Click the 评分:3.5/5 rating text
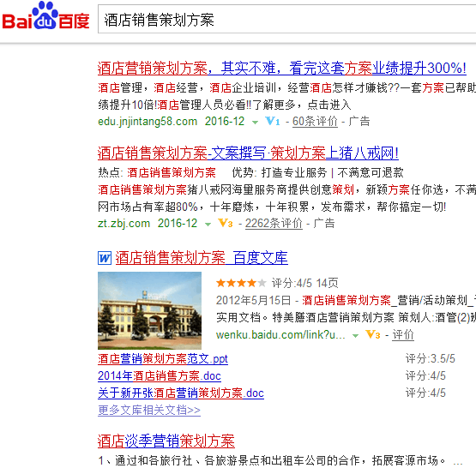The image size is (476, 468). pos(431,359)
